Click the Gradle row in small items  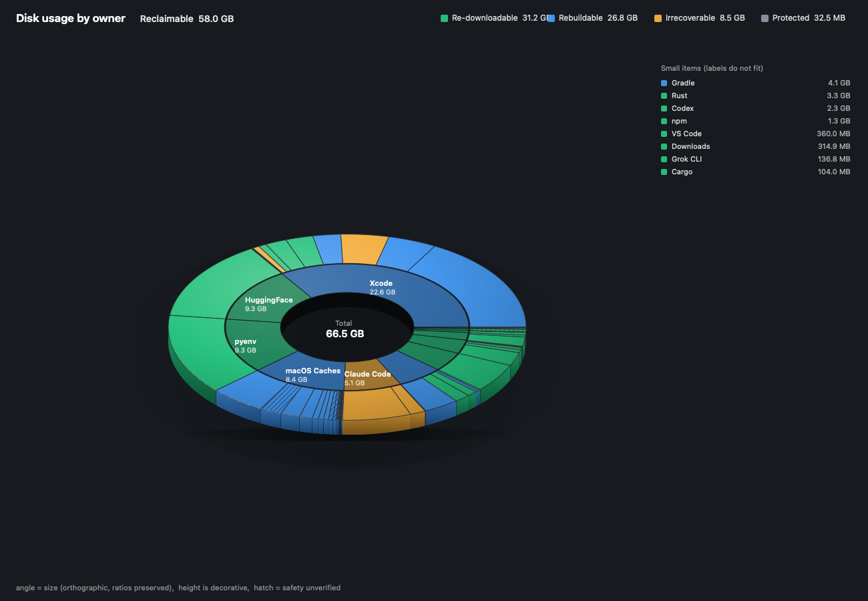755,83
